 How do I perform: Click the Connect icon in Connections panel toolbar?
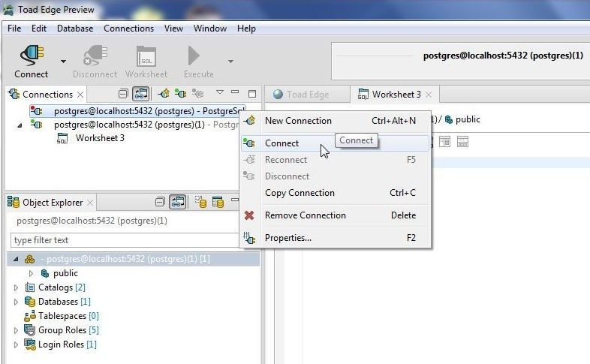pyautogui.click(x=181, y=94)
